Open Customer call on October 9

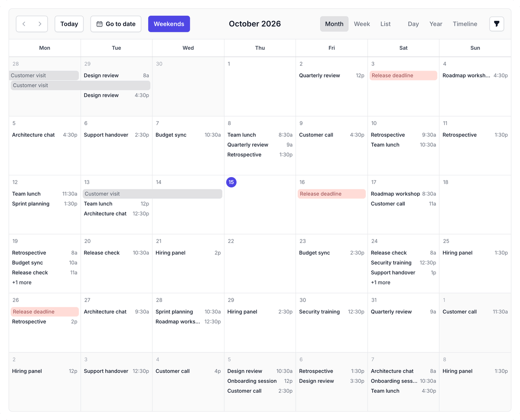point(331,135)
